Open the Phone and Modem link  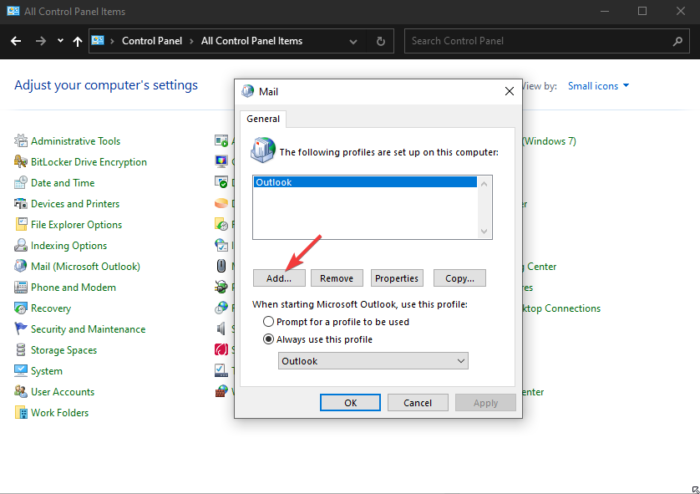(73, 287)
